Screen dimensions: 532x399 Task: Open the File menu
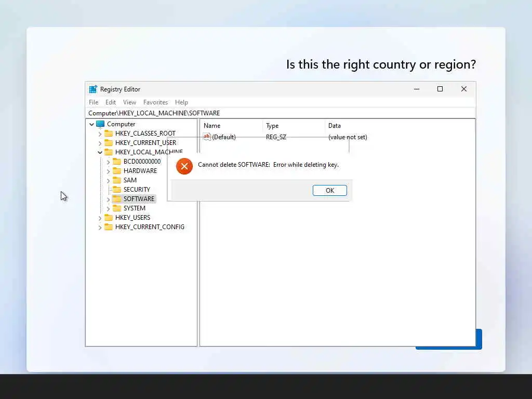point(94,102)
